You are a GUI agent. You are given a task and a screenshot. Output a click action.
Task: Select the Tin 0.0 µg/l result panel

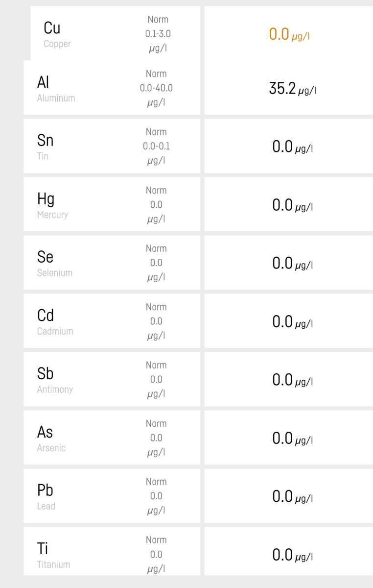click(289, 146)
